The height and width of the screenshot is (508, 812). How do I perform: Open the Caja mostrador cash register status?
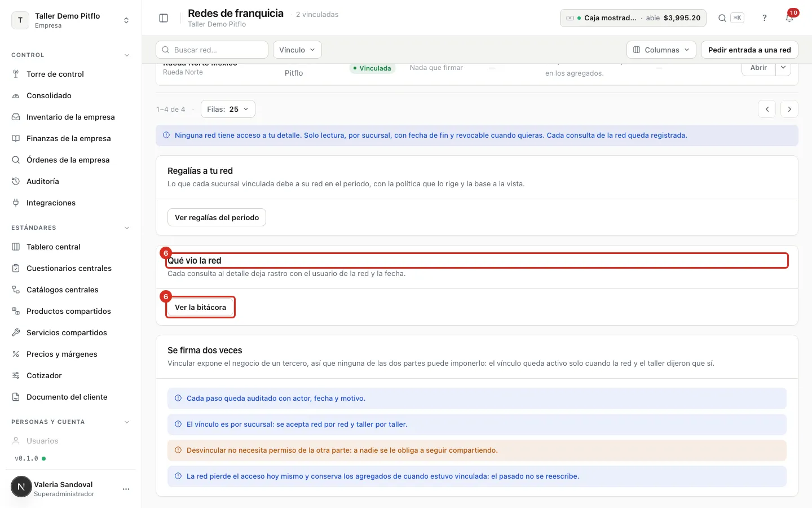[x=633, y=18]
